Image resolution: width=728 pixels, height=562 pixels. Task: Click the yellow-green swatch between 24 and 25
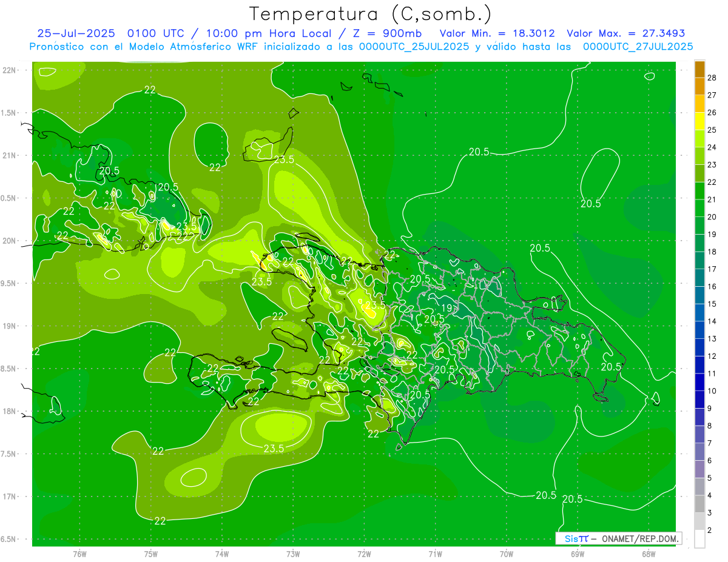(x=699, y=139)
